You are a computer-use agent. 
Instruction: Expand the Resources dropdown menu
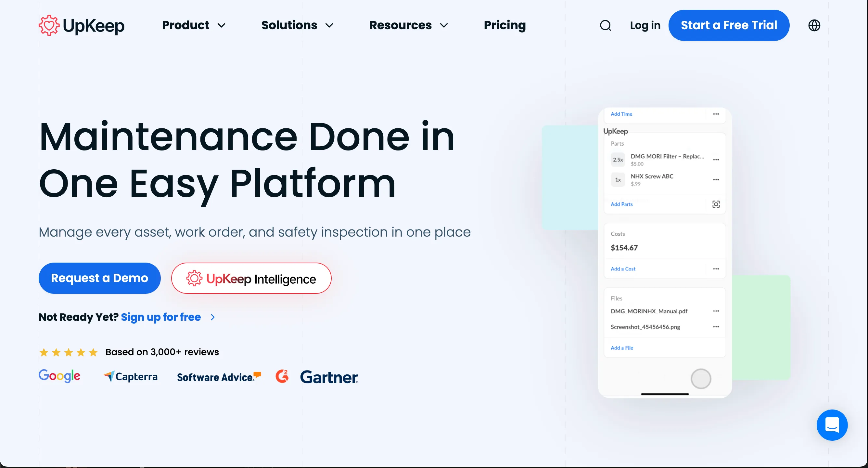pos(408,25)
